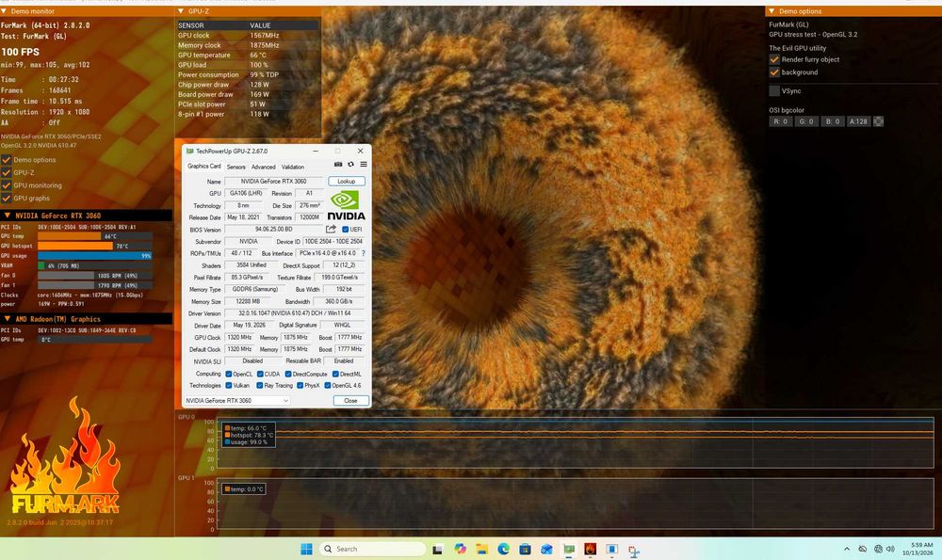Image resolution: width=942 pixels, height=560 pixels.
Task: Toggle the GPU monitoring checkbox
Action: [6, 185]
